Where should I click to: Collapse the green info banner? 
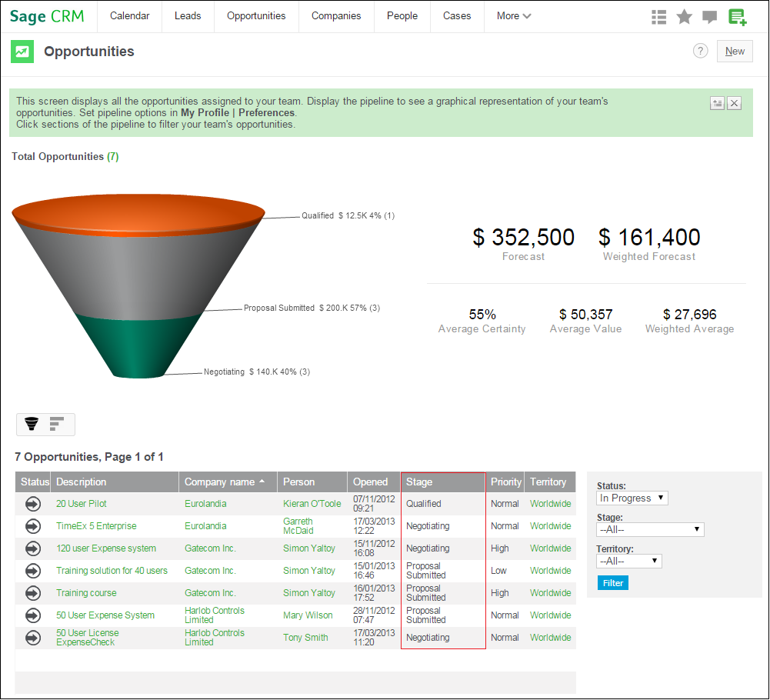pos(717,103)
